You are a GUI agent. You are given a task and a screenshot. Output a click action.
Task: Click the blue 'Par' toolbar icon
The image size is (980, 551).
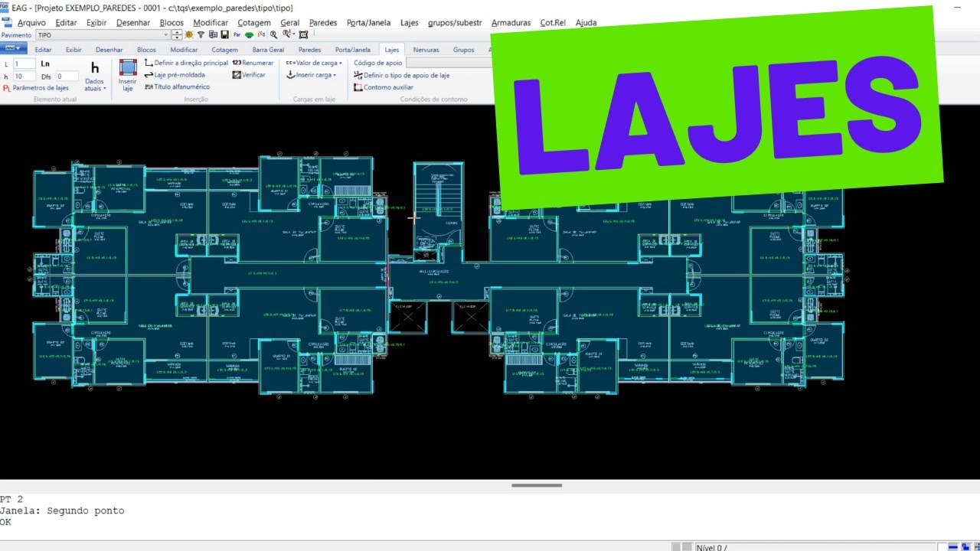(237, 34)
